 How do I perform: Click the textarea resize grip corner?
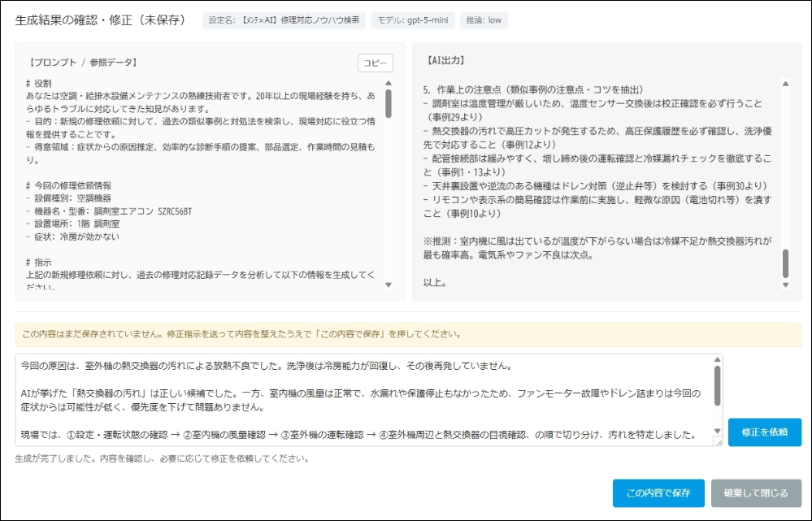(719, 442)
